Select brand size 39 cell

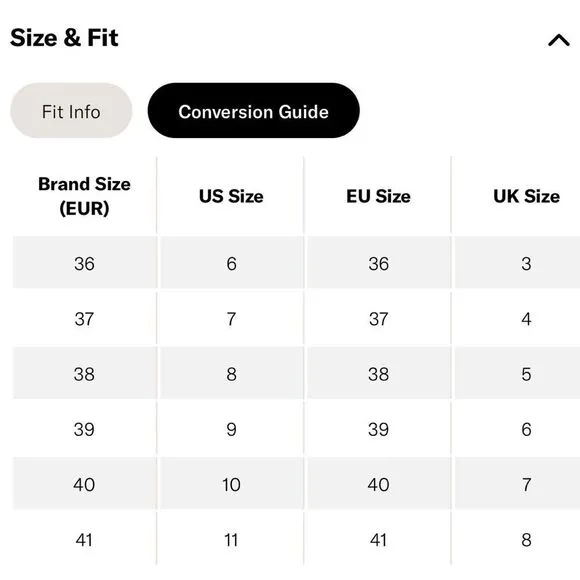pos(84,428)
